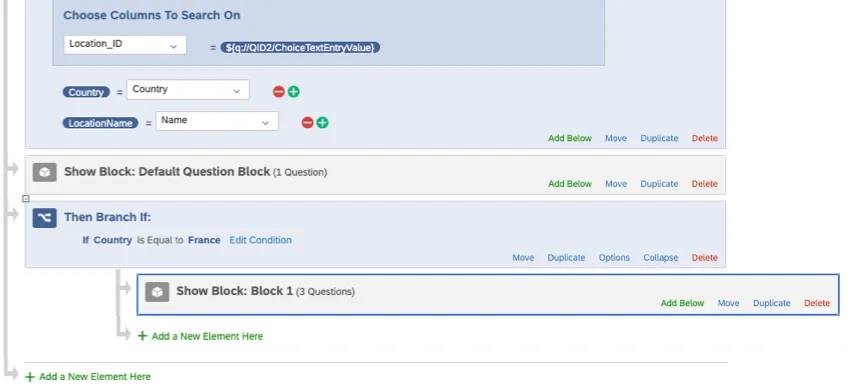The image size is (850, 388).
Task: Duplicate the Default Question Block element
Action: point(659,184)
